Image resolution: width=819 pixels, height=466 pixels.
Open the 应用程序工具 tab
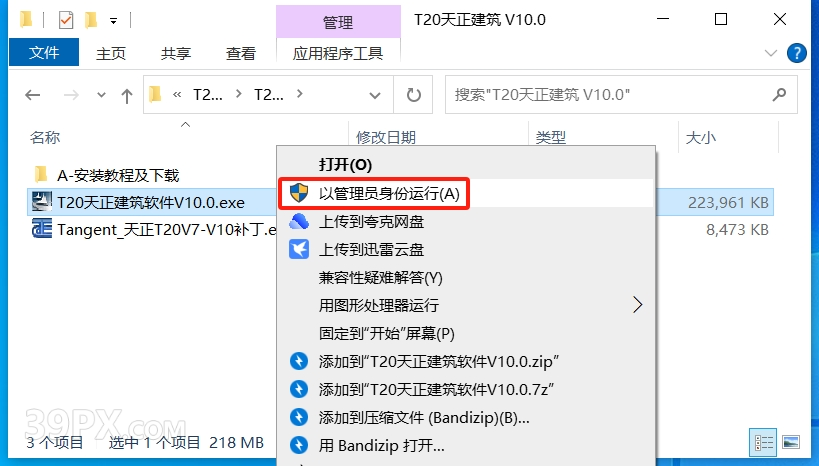[338, 53]
